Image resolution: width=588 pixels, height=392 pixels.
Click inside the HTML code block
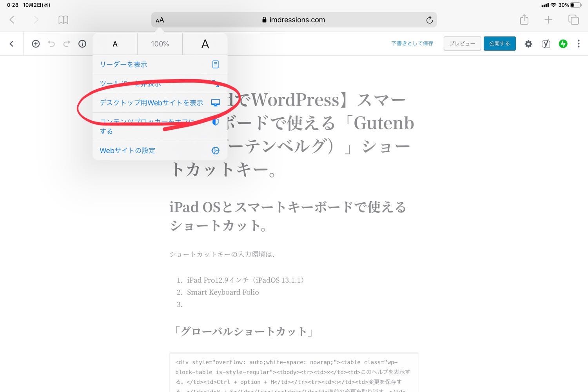click(294, 372)
